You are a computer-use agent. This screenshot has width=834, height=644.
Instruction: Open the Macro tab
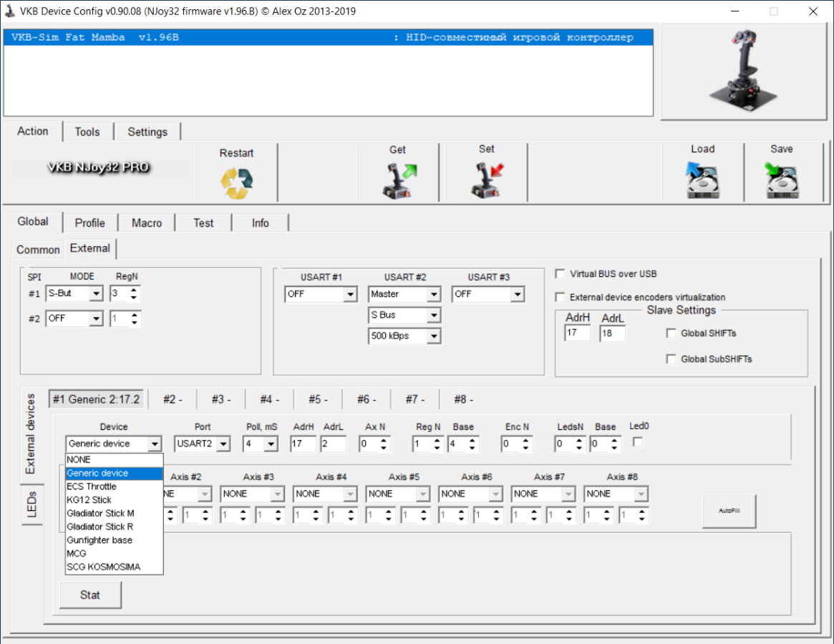click(x=147, y=223)
